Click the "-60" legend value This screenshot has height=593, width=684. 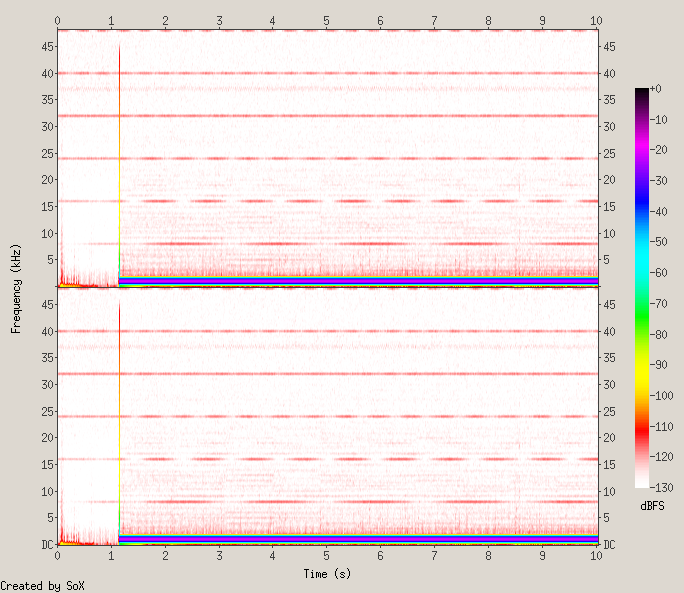tap(659, 273)
